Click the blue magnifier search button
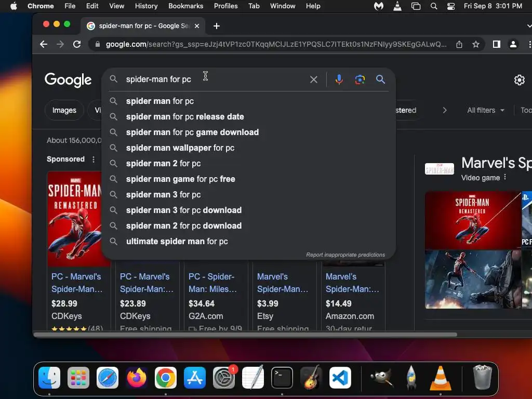The width and height of the screenshot is (532, 399). coord(380,79)
